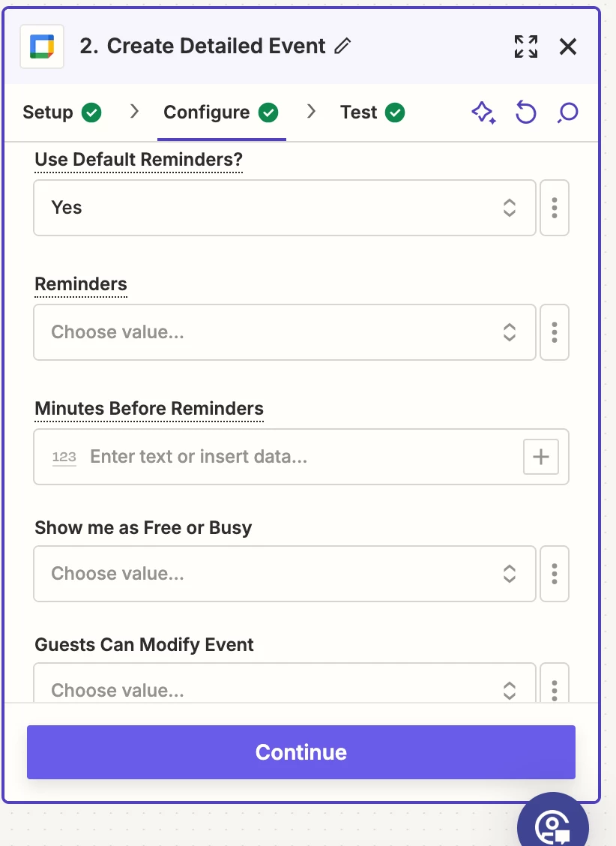Open options menu beside Use Default Reminders
Viewport: 616px width, 846px height.
tap(555, 208)
